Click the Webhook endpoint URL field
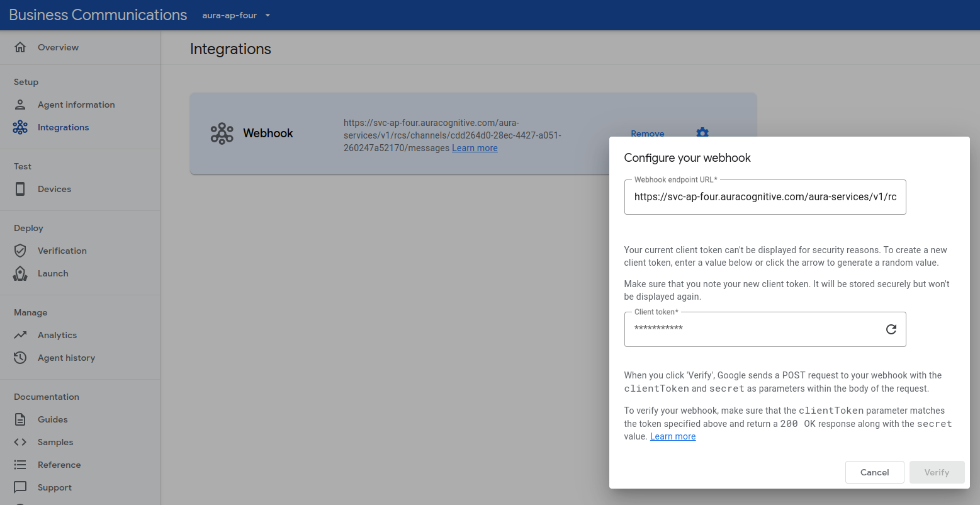980x505 pixels. (x=765, y=197)
